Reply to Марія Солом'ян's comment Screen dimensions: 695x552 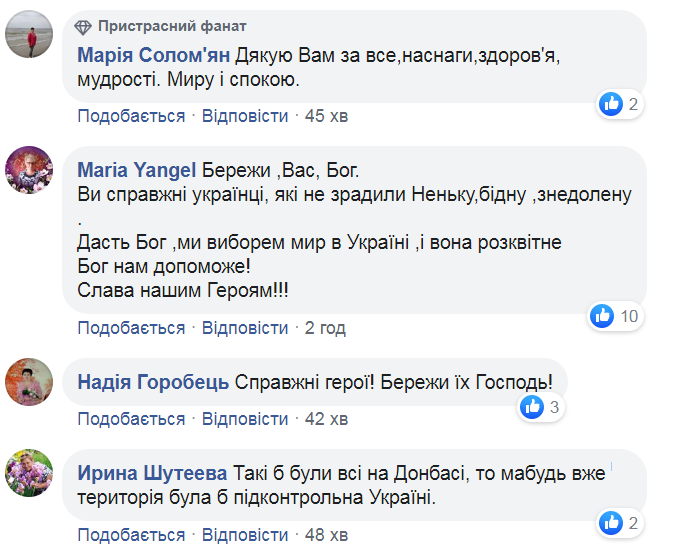(245, 116)
